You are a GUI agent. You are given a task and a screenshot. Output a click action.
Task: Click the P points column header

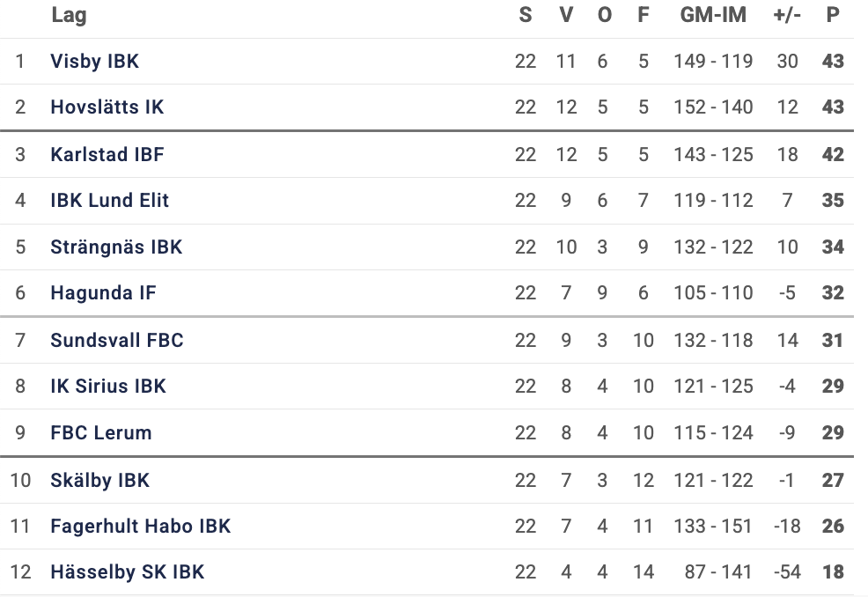(x=833, y=15)
